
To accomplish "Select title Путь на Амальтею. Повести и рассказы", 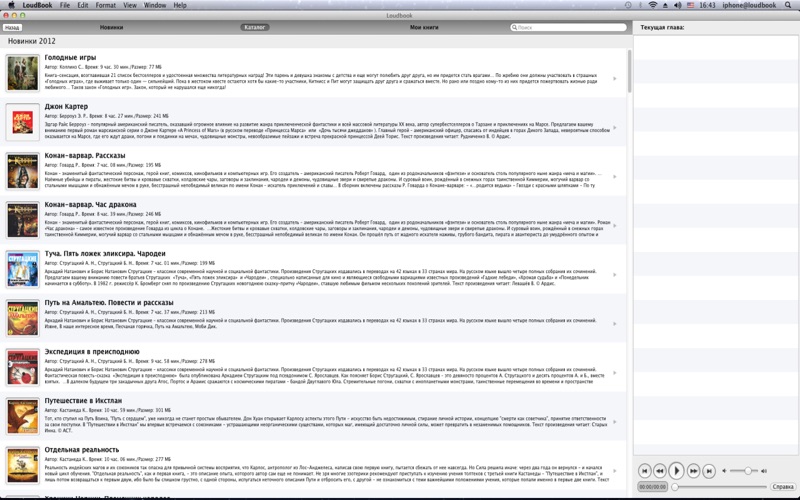I will pos(109,303).
